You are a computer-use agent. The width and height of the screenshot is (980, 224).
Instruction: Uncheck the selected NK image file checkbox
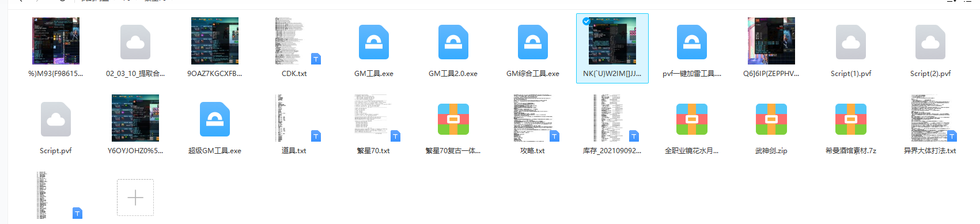[x=586, y=21]
